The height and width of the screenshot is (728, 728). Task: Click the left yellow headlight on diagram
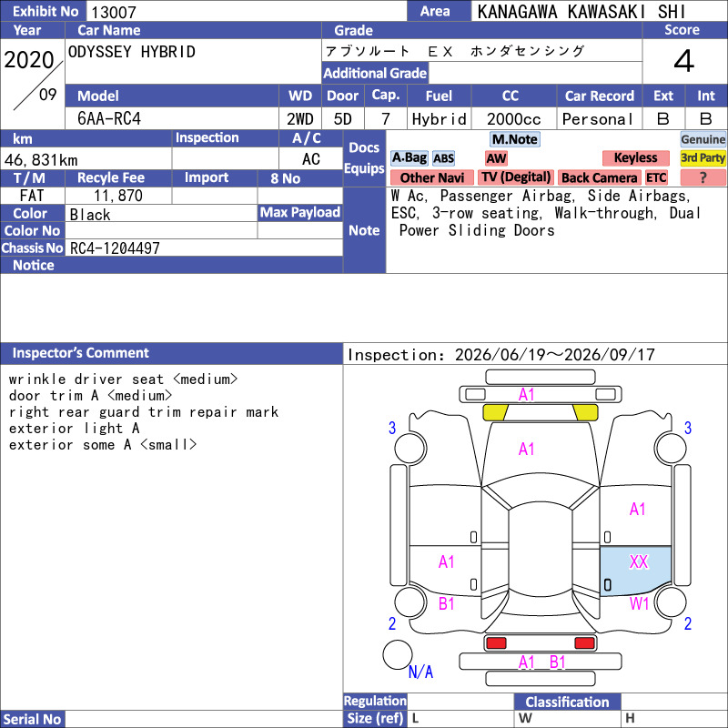click(x=495, y=412)
